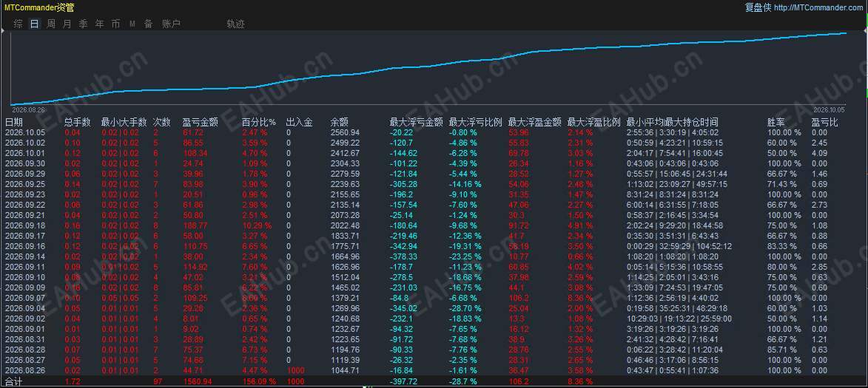The width and height of the screenshot is (868, 388).
Task: Open the 账户 account tab
Action: click(x=171, y=24)
